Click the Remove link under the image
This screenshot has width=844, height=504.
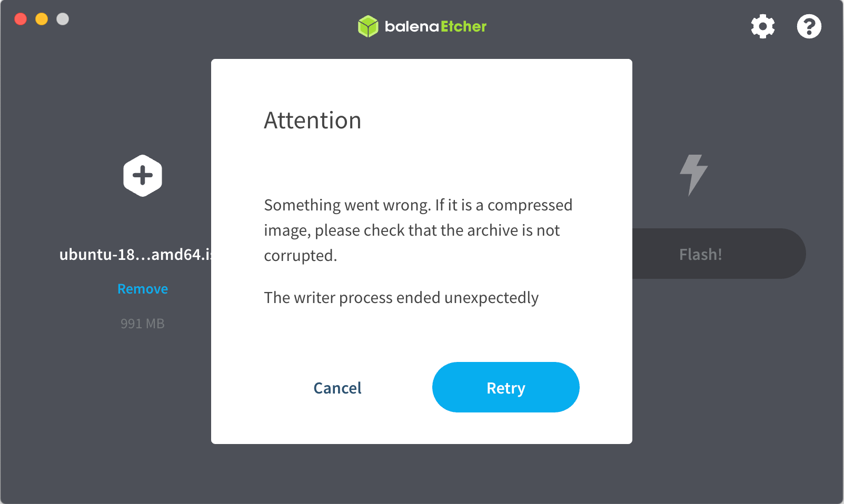143,289
